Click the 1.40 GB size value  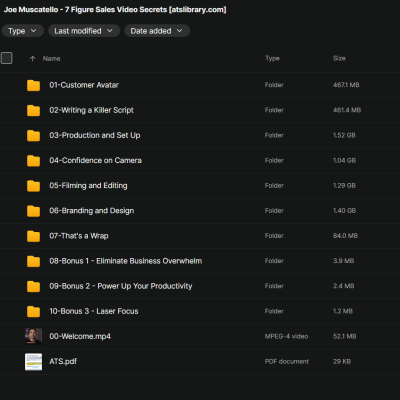pos(344,211)
